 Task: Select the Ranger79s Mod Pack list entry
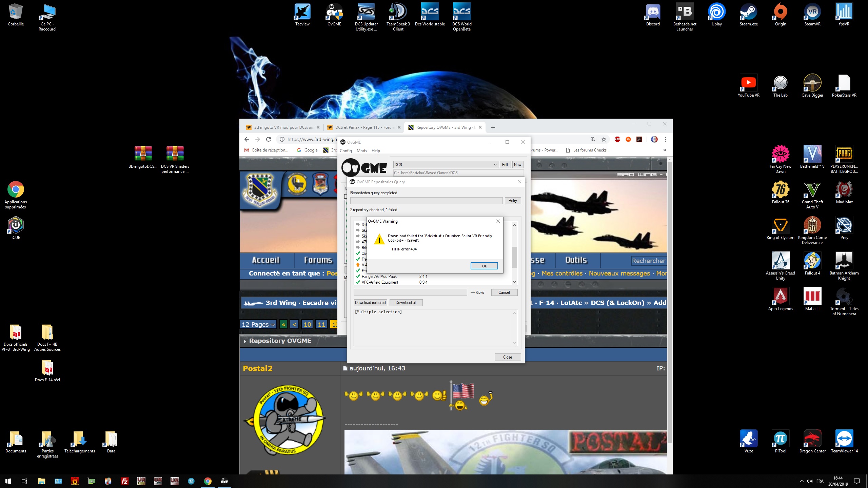[x=379, y=277]
